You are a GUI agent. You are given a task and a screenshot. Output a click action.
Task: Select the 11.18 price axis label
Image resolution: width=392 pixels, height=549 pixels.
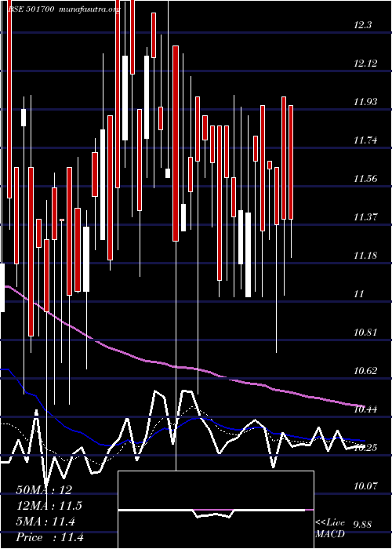366,255
